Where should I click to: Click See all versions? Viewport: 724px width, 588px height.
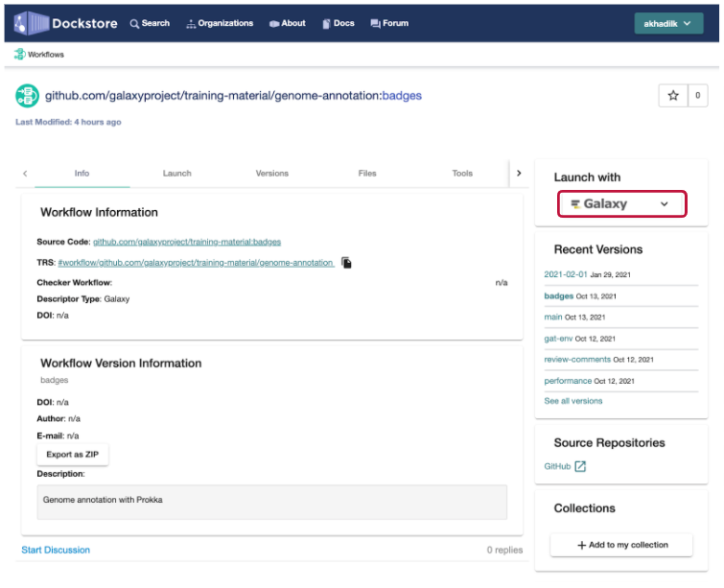573,401
